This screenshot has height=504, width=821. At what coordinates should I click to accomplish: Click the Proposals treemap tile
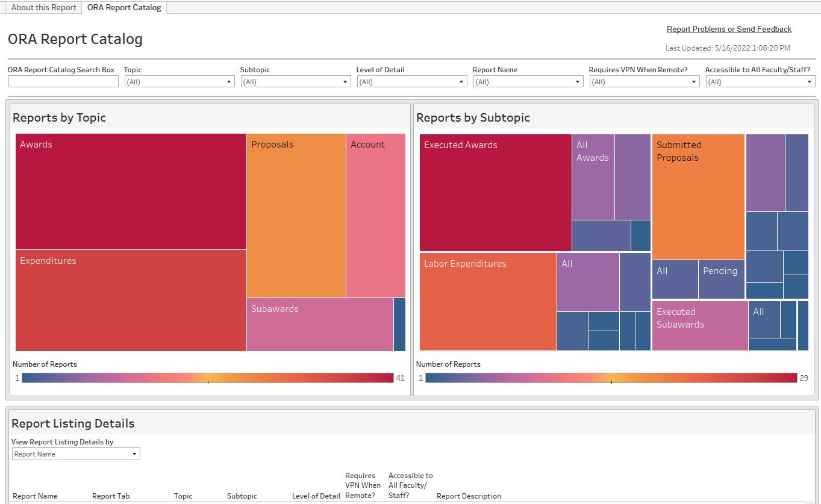click(296, 216)
